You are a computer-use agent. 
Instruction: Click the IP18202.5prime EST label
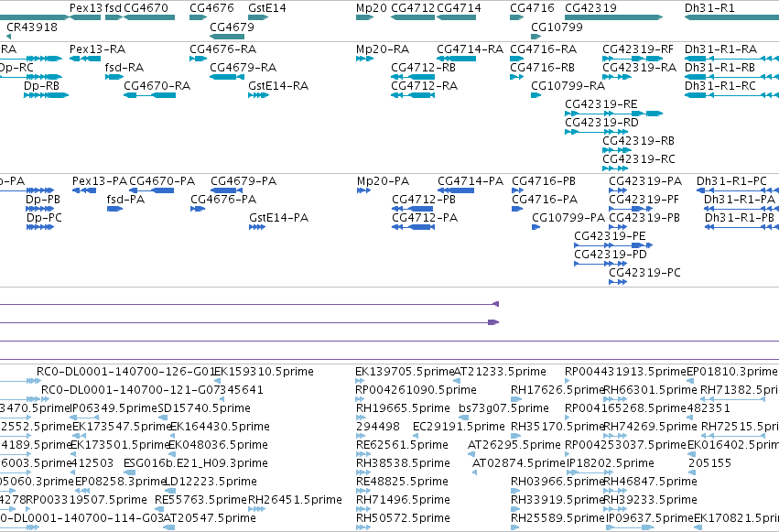pyautogui.click(x=610, y=464)
